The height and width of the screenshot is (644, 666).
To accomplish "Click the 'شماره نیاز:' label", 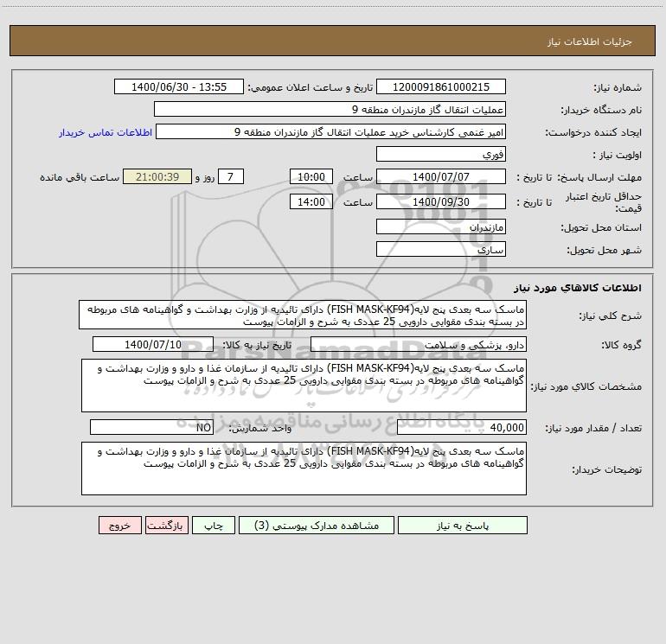I will click(x=618, y=87).
